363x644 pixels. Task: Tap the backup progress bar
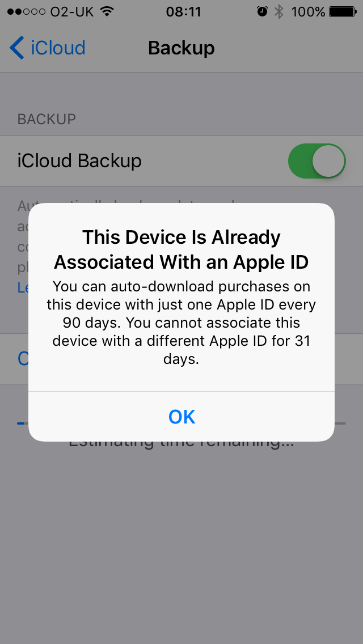coord(181,423)
